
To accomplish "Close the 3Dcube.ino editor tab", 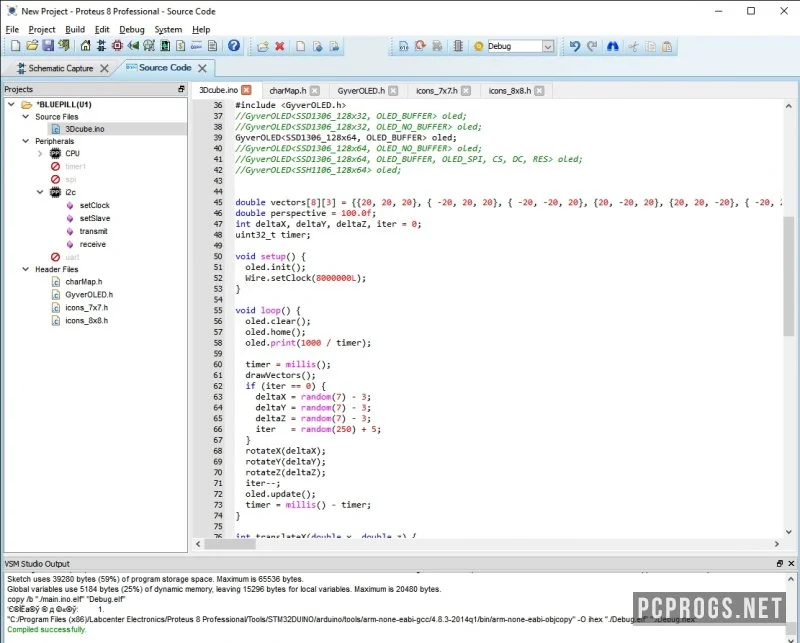I will (x=246, y=90).
